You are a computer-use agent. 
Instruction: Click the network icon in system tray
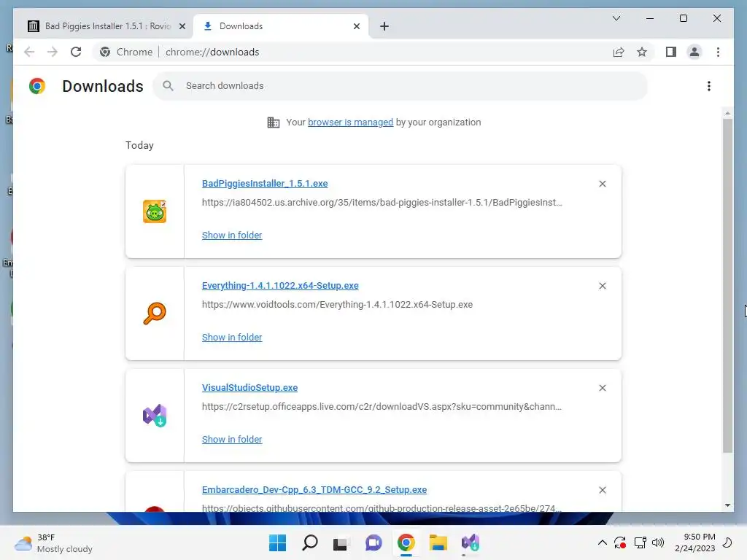tap(640, 542)
